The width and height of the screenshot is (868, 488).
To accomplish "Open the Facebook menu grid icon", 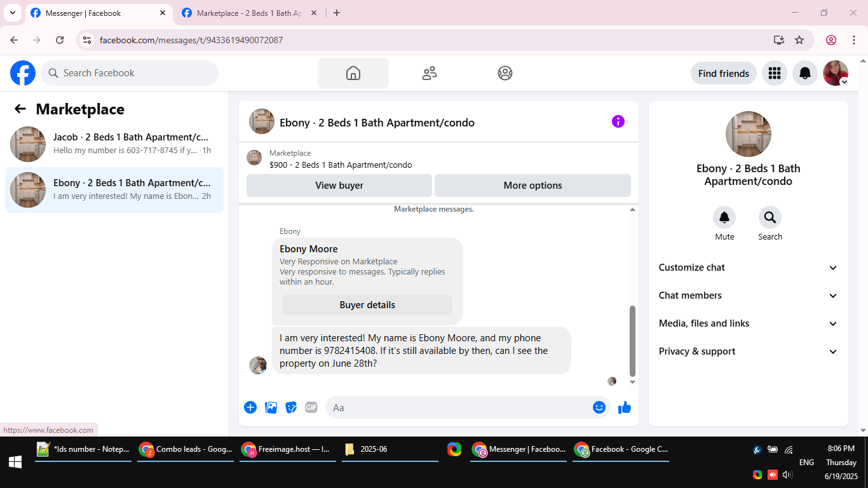I will pyautogui.click(x=774, y=73).
